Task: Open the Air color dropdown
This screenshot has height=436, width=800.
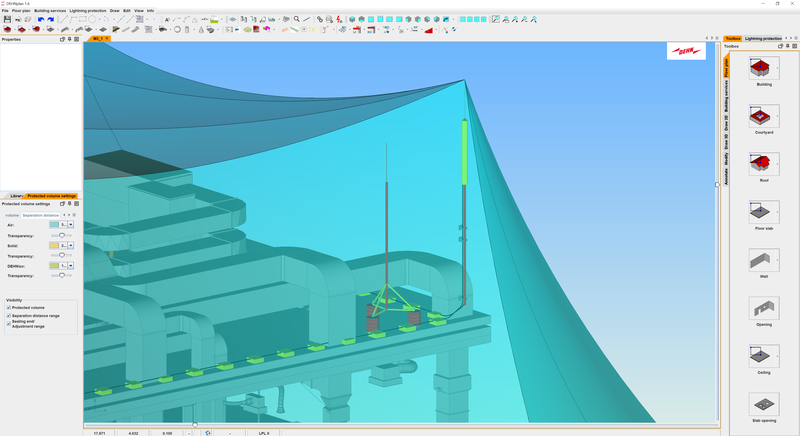Action: coord(71,225)
